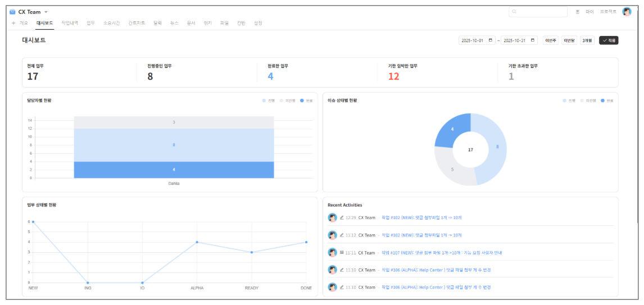Image resolution: width=644 pixels, height=305 pixels.
Task: Open the 파일 tab
Action: 224,24
